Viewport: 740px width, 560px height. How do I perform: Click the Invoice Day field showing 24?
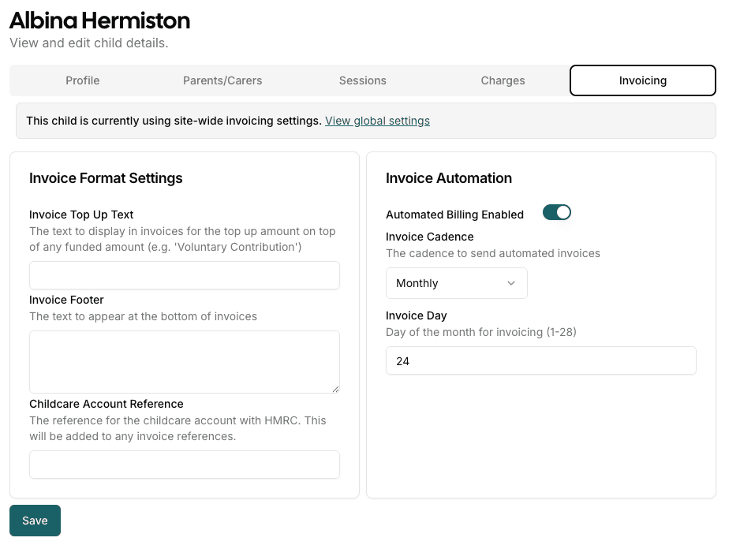click(540, 360)
